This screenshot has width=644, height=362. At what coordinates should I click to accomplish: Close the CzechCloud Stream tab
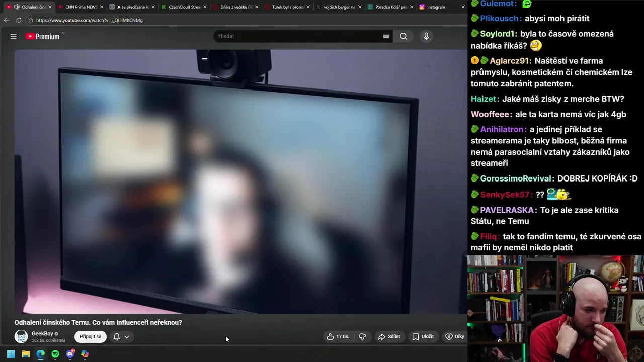pos(205,7)
